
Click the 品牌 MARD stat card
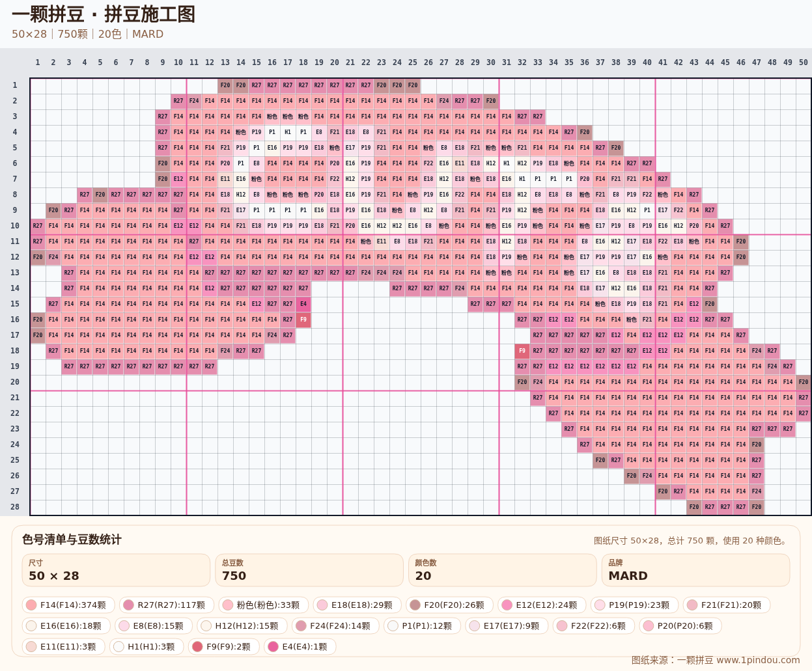tap(695, 570)
